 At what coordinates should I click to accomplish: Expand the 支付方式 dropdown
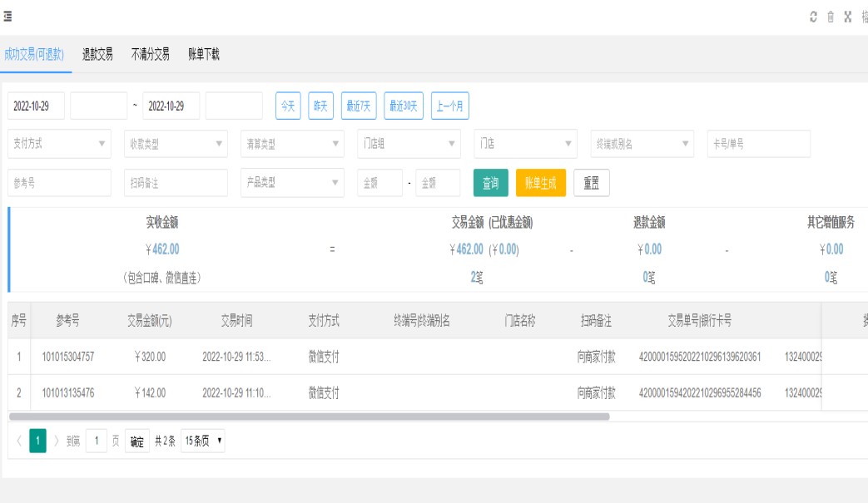(x=59, y=144)
